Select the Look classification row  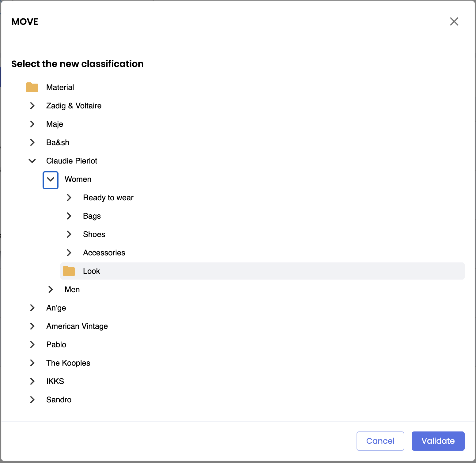263,271
